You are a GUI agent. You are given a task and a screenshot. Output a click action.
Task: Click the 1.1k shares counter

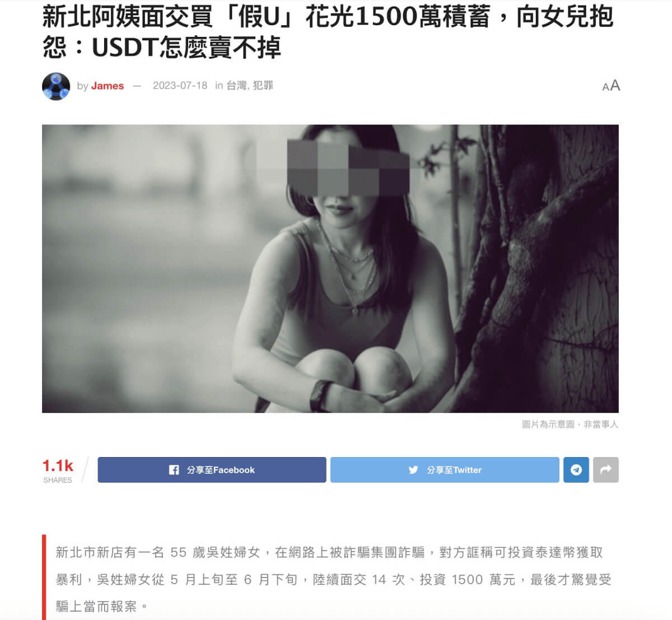click(x=58, y=465)
